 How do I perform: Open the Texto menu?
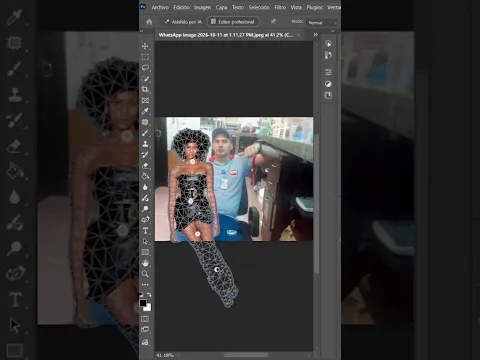pyautogui.click(x=238, y=7)
